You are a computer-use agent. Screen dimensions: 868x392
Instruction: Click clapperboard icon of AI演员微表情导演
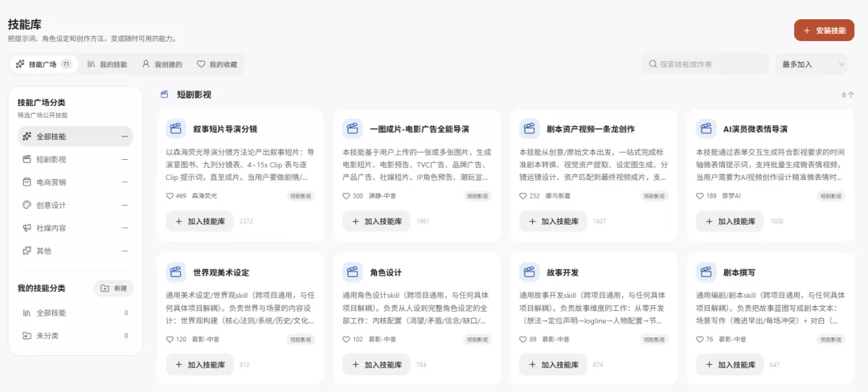coord(706,129)
